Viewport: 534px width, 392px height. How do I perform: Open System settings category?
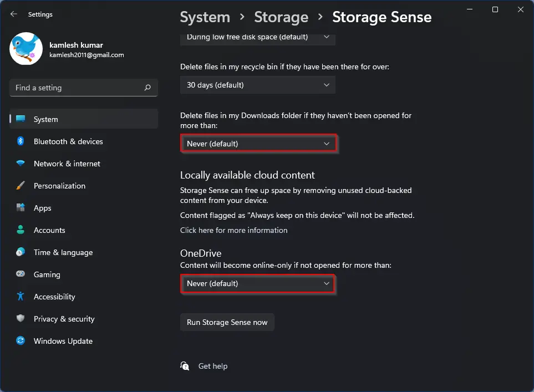pyautogui.click(x=84, y=119)
